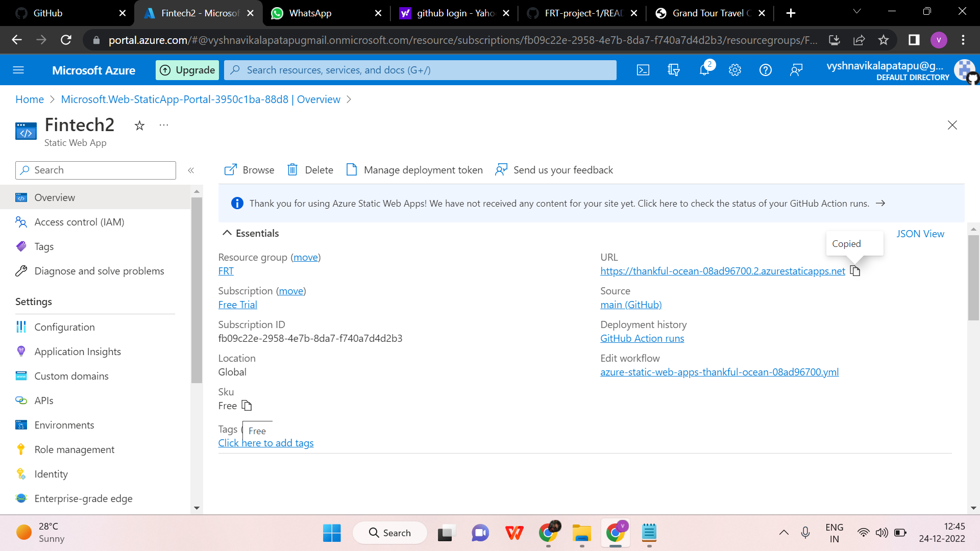Screen dimensions: 980x551
Task: Open the Windows Start menu
Action: click(332, 533)
